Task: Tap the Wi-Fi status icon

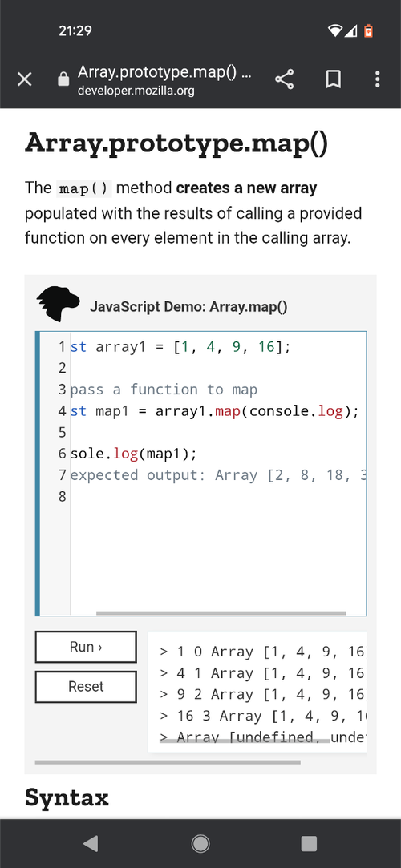Action: point(335,31)
